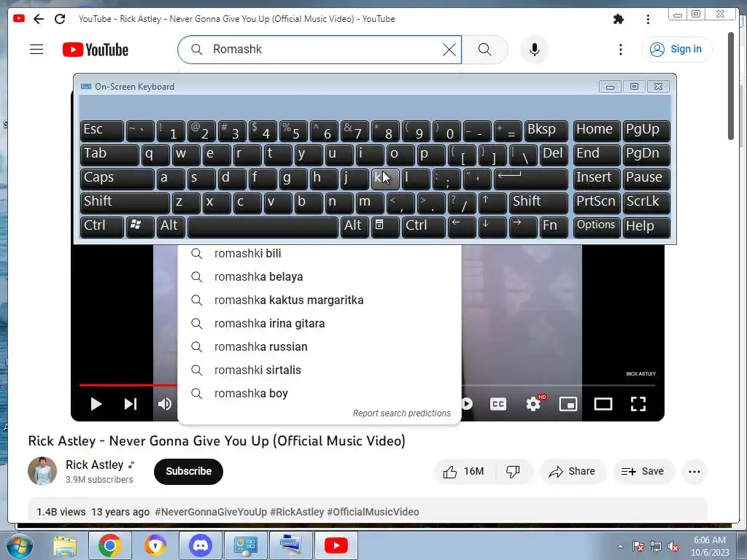The image size is (747, 560).
Task: Click the search magnifier button
Action: tap(484, 49)
